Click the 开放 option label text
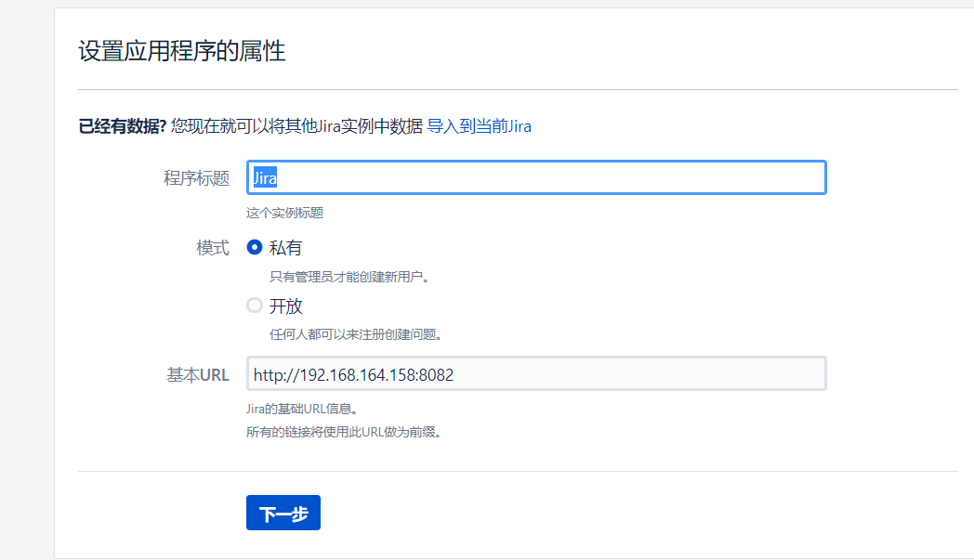The height and width of the screenshot is (560, 974). pyautogui.click(x=285, y=306)
